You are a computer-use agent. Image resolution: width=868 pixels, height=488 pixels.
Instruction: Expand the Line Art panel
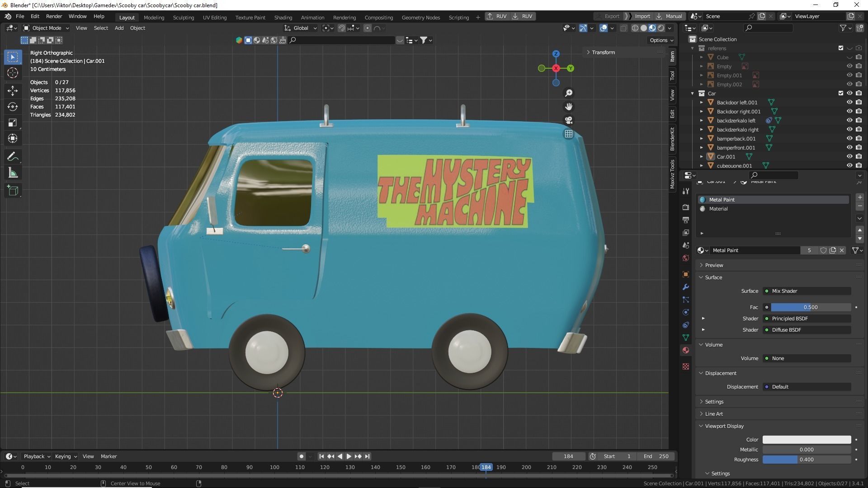(x=713, y=414)
